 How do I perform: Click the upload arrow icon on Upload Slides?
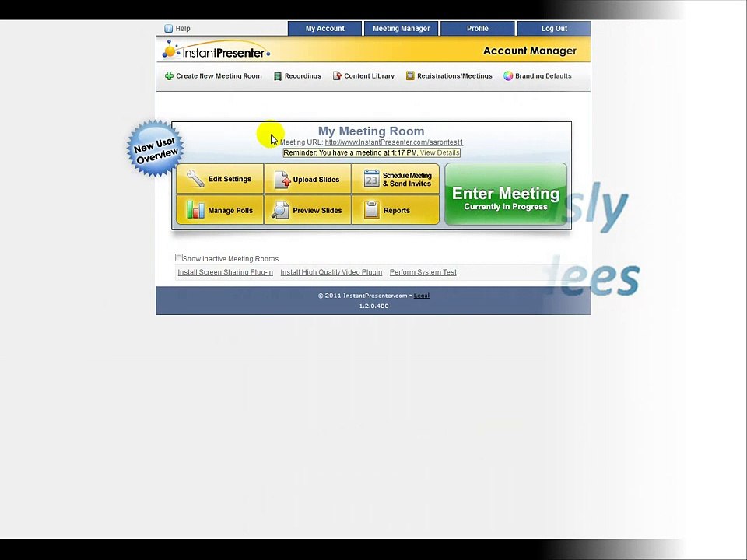pos(282,180)
